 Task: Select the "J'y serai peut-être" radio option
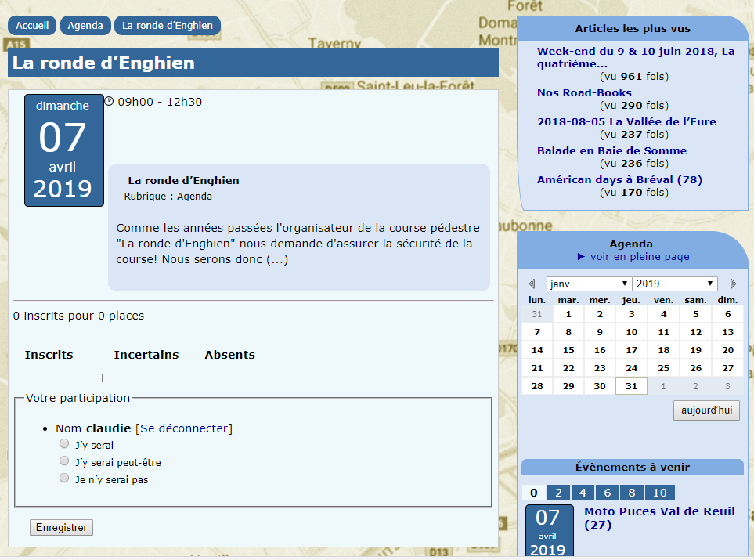coord(64,461)
